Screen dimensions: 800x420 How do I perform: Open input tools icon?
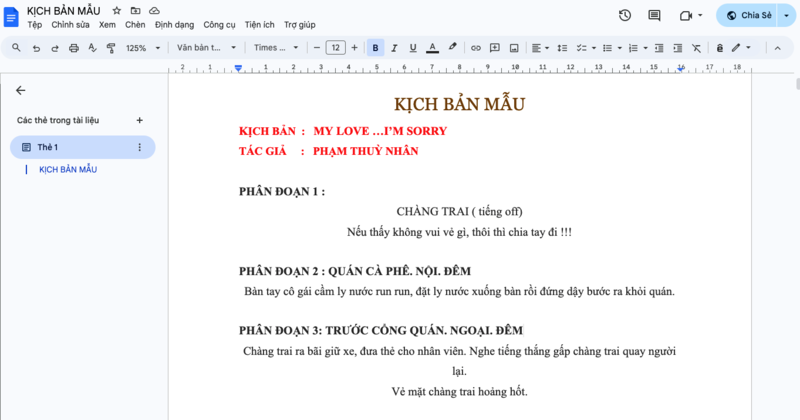point(719,48)
